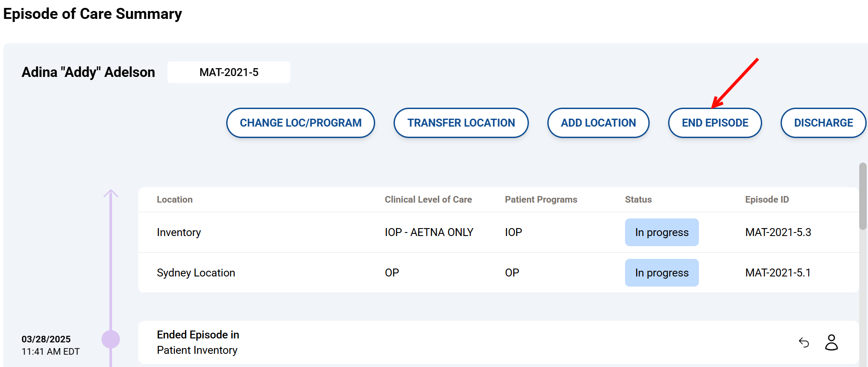The image size is (868, 367).
Task: Select the 03/28/2025 timeline circle marker
Action: (111, 339)
